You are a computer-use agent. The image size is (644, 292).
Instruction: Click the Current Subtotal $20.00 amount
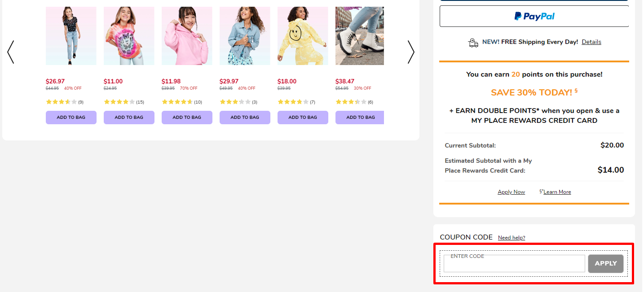click(612, 145)
